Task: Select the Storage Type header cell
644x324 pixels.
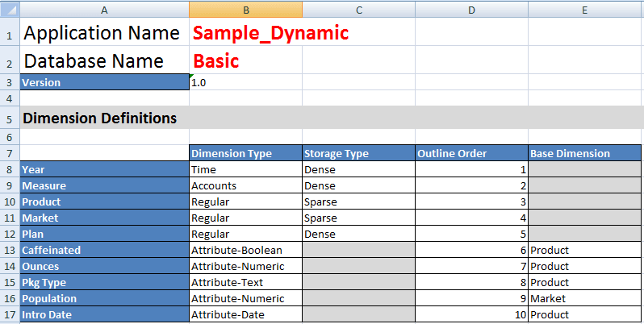Action: tap(358, 153)
